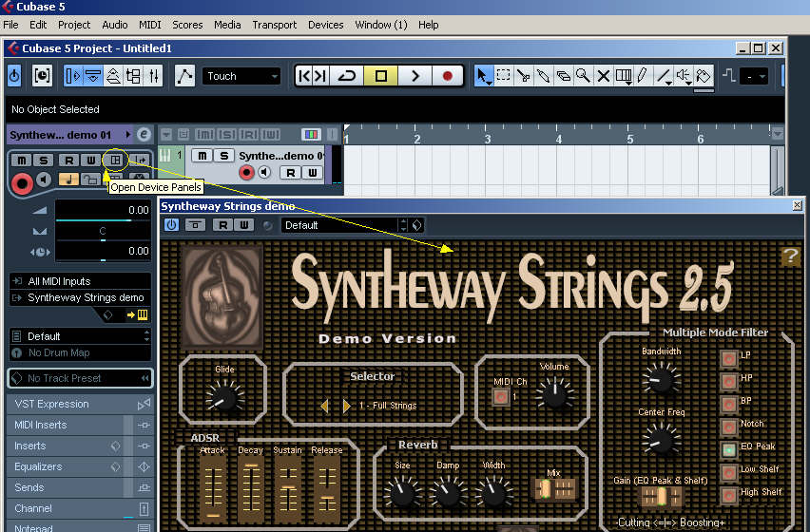Open the Window (1) menu
The image size is (810, 532).
coord(380,25)
